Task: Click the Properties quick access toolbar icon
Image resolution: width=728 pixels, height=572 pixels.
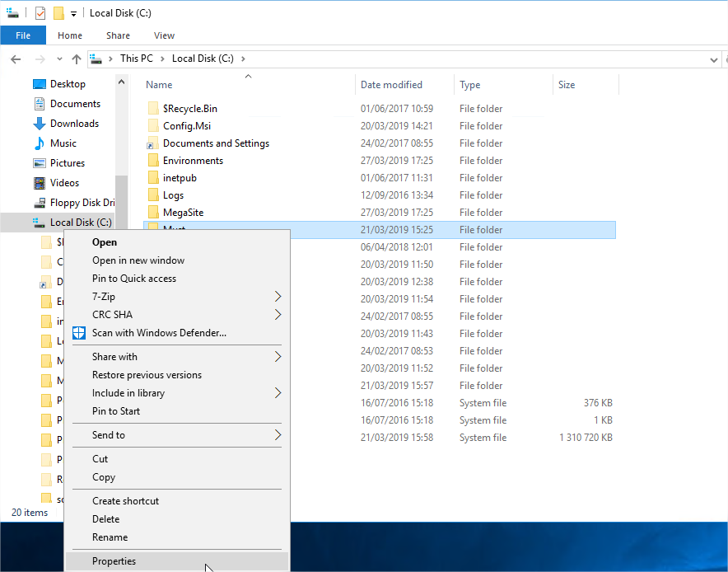Action: (x=40, y=13)
